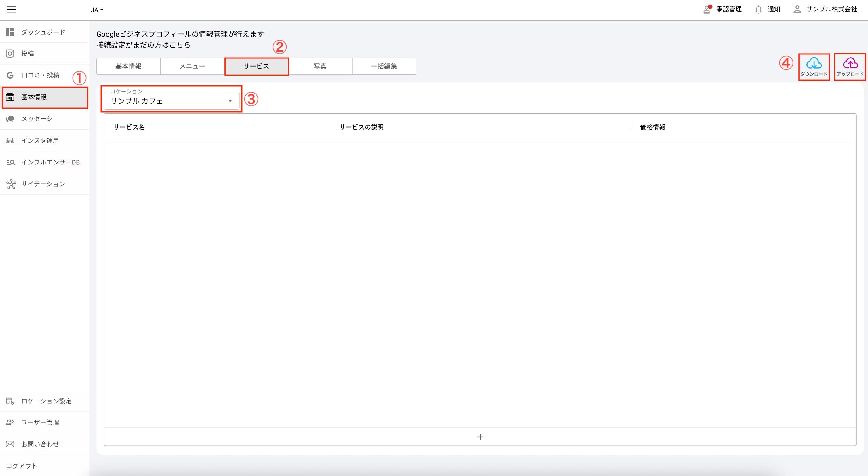Image resolution: width=868 pixels, height=476 pixels.
Task: Switch to the 写真 tab
Action: (x=320, y=66)
